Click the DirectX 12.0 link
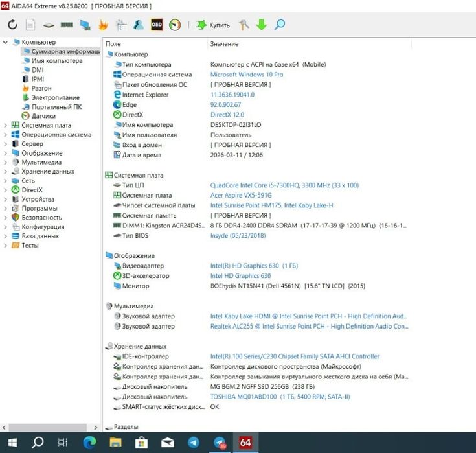The image size is (476, 453). point(227,115)
